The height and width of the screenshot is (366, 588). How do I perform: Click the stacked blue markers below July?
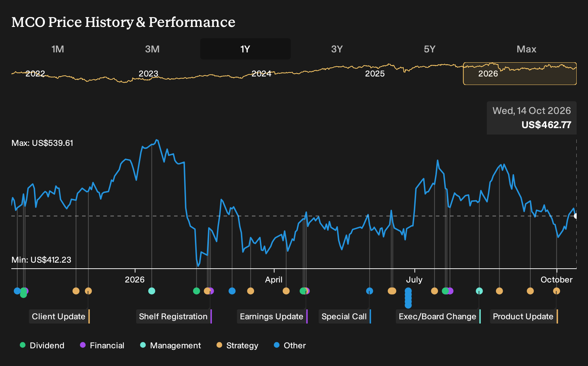(408, 298)
